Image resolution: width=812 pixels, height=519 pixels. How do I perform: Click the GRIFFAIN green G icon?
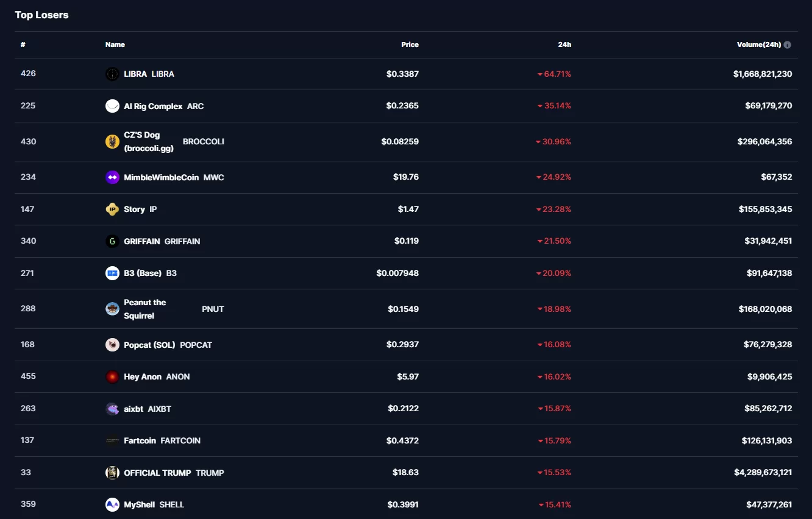tap(112, 241)
